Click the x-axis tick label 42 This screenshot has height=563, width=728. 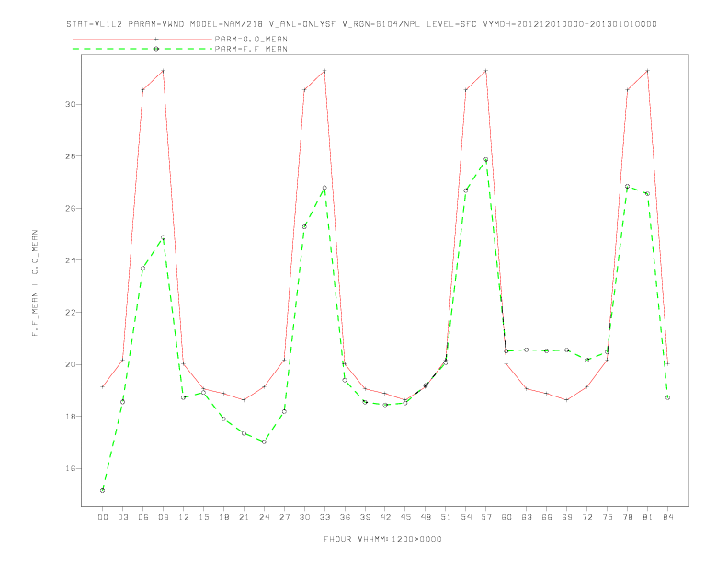(385, 517)
